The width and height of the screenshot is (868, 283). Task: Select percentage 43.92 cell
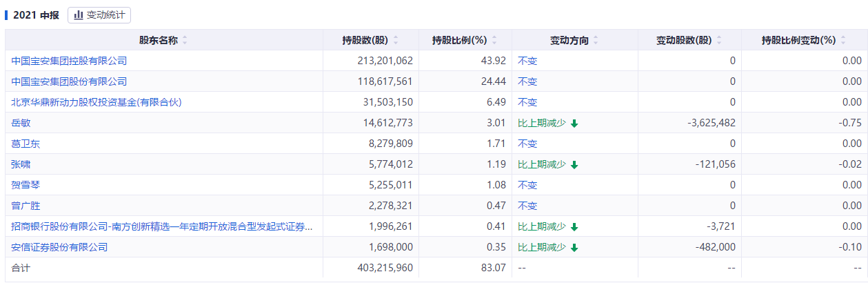pos(495,61)
